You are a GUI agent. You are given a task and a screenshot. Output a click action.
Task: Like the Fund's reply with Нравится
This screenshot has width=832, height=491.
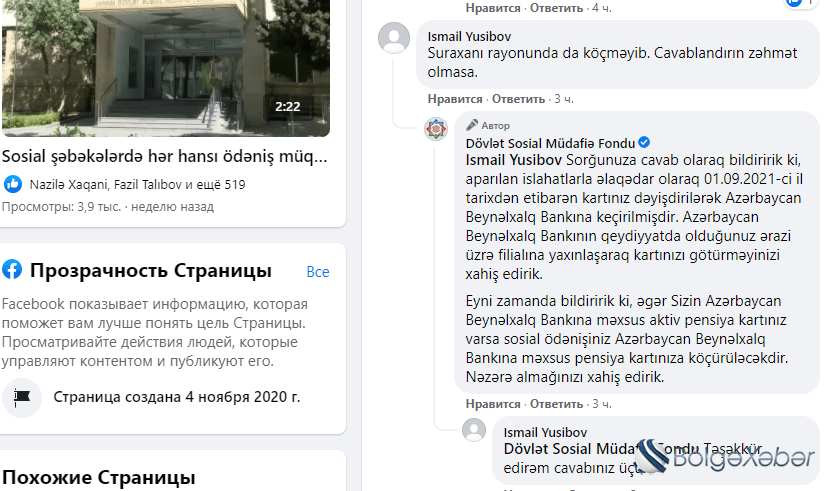click(x=493, y=404)
